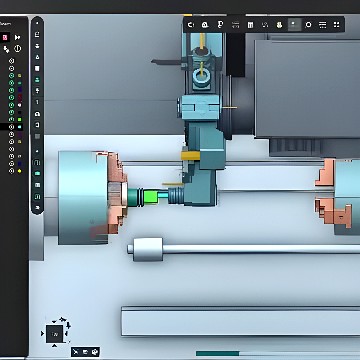
Task: Click the yellowish figure icon in top toolbar
Action: [279, 25]
